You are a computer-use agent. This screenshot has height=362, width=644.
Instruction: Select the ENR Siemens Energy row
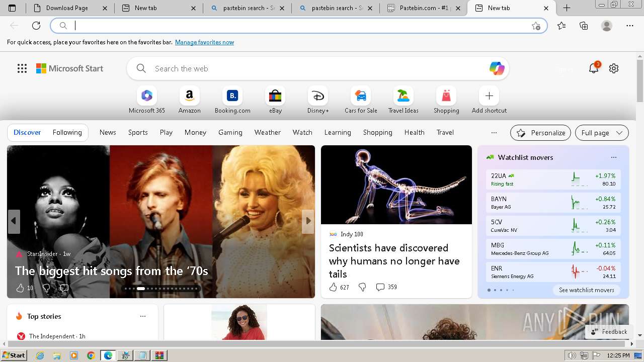click(x=553, y=272)
